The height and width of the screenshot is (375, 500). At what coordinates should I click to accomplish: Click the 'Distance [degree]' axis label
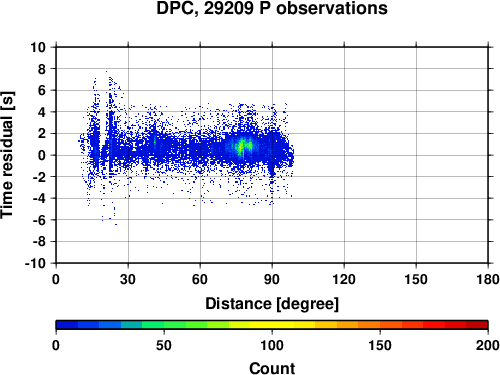272,304
